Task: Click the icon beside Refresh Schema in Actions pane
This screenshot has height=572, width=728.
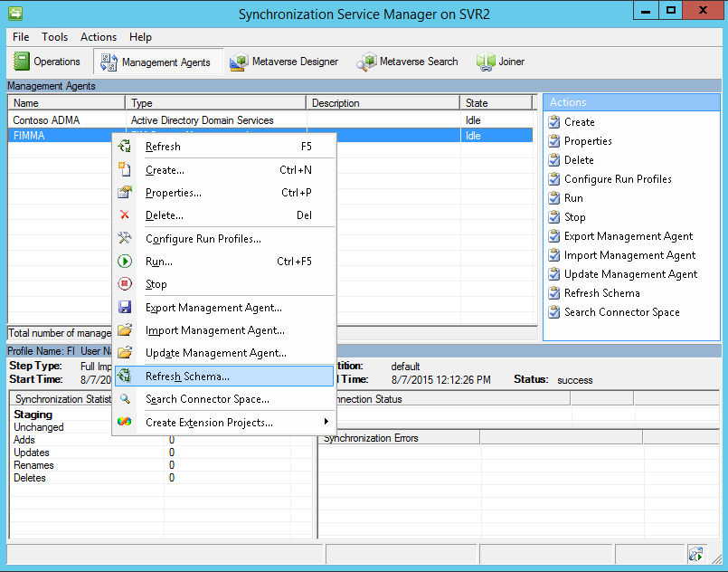Action: tap(553, 293)
